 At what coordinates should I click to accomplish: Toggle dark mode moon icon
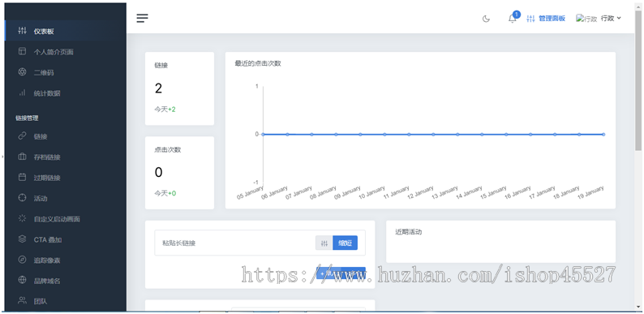(486, 19)
